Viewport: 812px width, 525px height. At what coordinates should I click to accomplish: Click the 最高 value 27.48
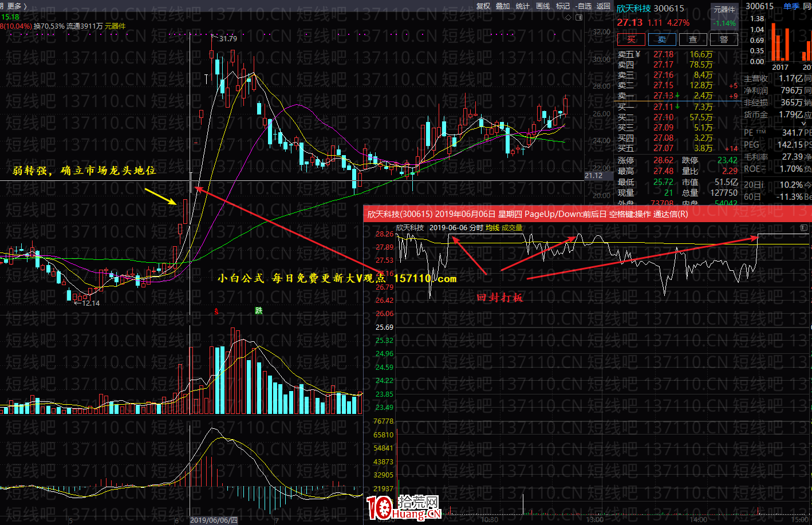point(663,171)
